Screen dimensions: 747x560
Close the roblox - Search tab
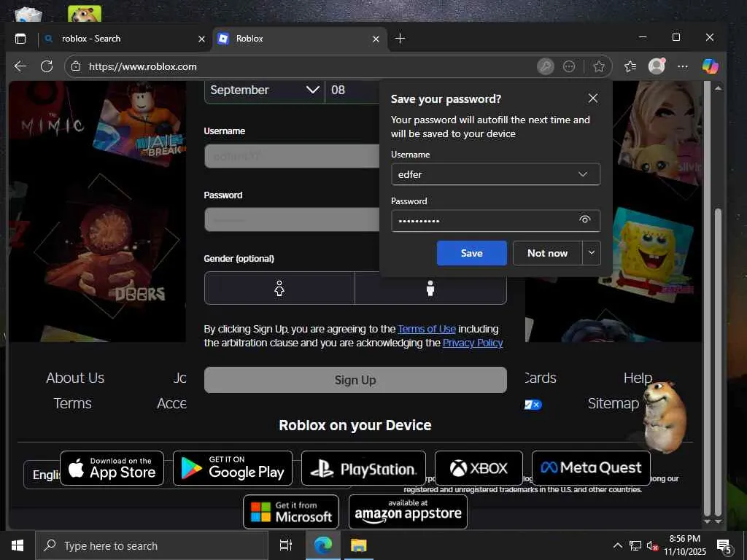(x=201, y=39)
